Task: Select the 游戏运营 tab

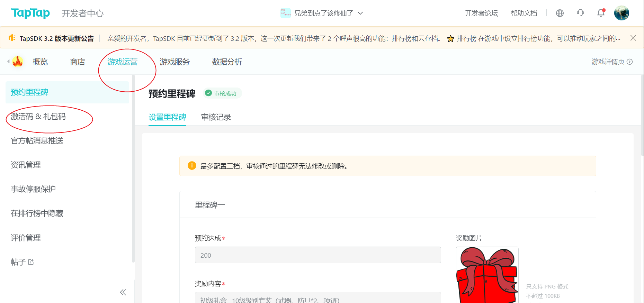Action: [122, 62]
